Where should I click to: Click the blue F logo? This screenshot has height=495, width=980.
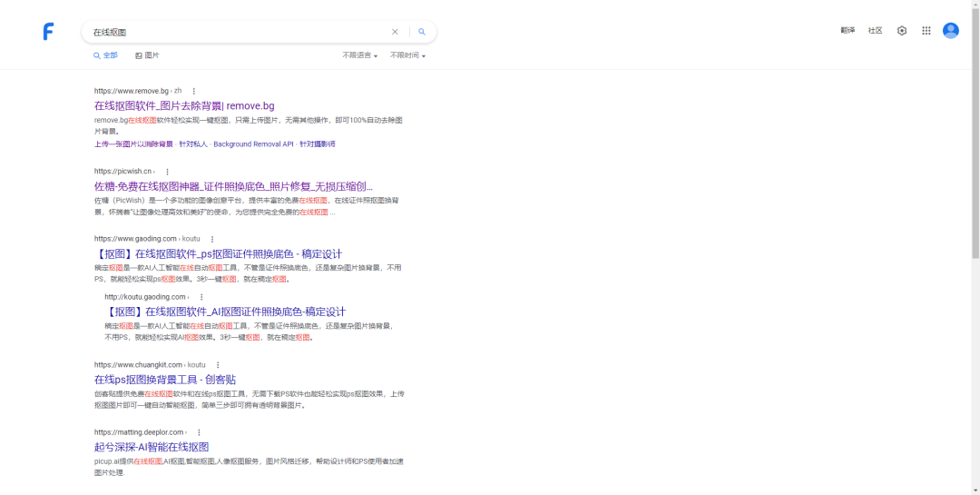(x=48, y=31)
